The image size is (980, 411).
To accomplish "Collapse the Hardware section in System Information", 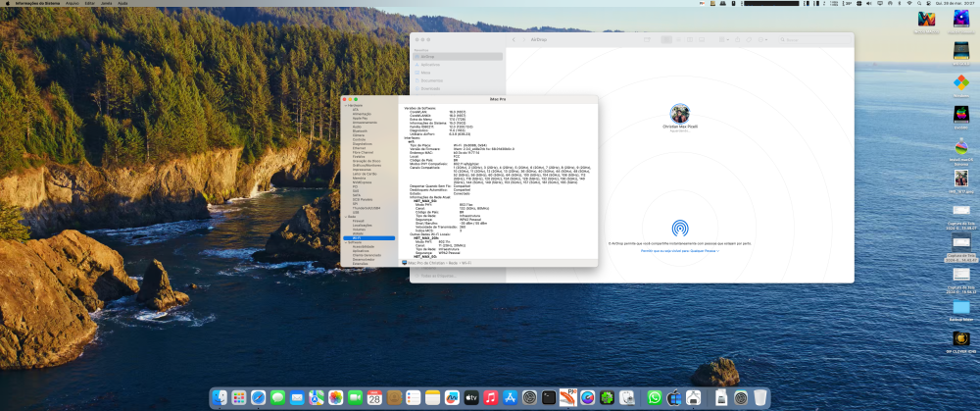I will (346, 105).
